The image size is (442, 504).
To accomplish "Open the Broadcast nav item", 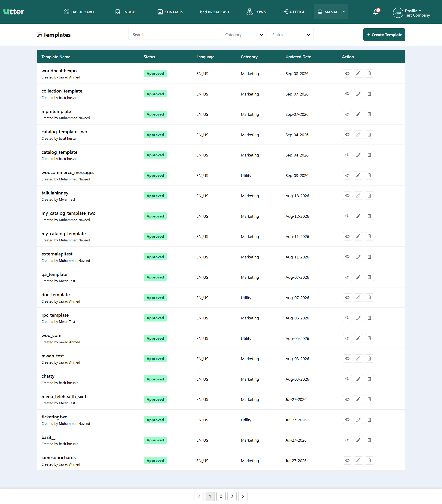I will [215, 12].
